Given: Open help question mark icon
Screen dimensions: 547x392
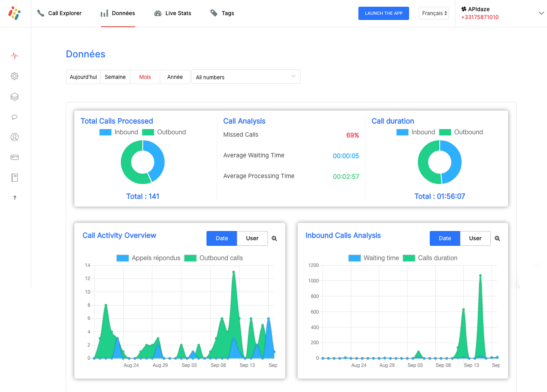Looking at the screenshot, I should pos(15,198).
